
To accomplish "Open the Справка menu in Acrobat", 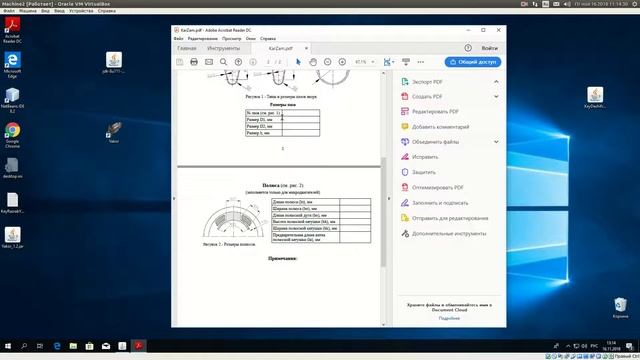I will coord(268,38).
